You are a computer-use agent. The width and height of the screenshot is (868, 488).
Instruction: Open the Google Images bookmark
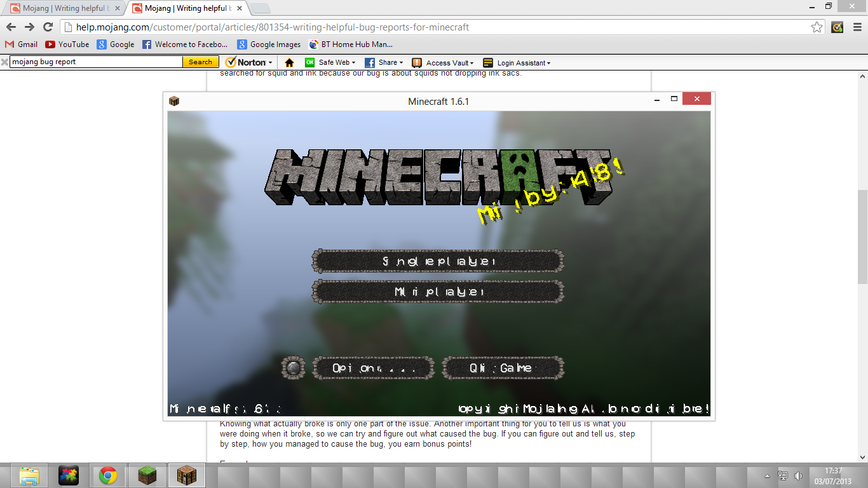tap(269, 44)
